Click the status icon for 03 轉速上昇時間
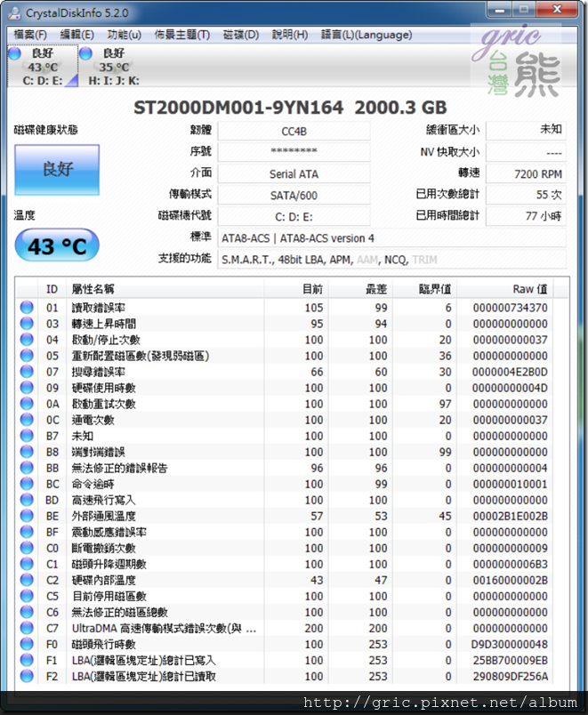Viewport: 588px width, 715px height. [x=27, y=324]
